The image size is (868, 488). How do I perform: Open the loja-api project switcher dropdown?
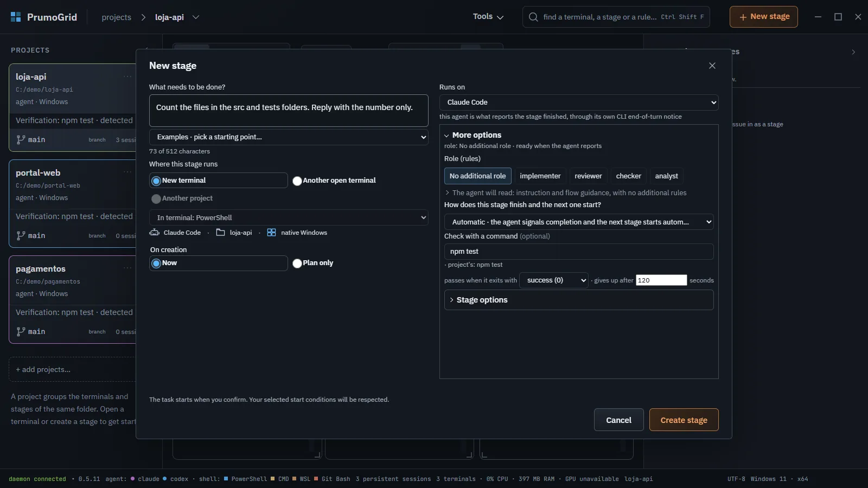196,17
